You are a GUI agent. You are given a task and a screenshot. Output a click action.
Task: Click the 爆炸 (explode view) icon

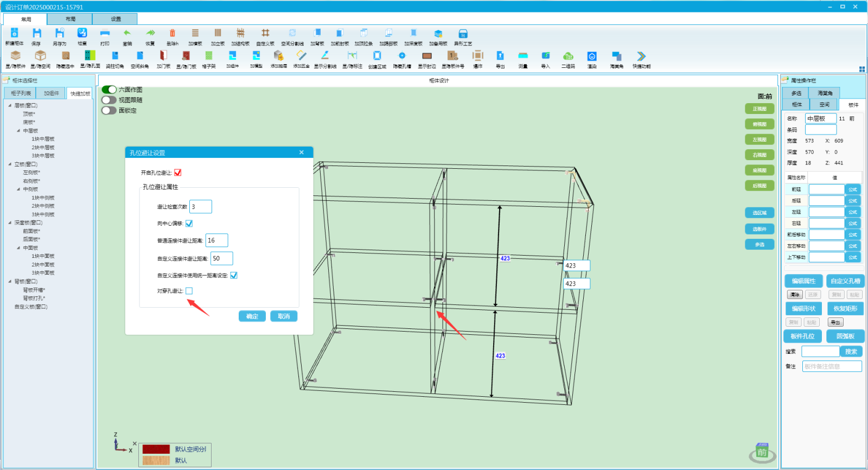coord(477,56)
